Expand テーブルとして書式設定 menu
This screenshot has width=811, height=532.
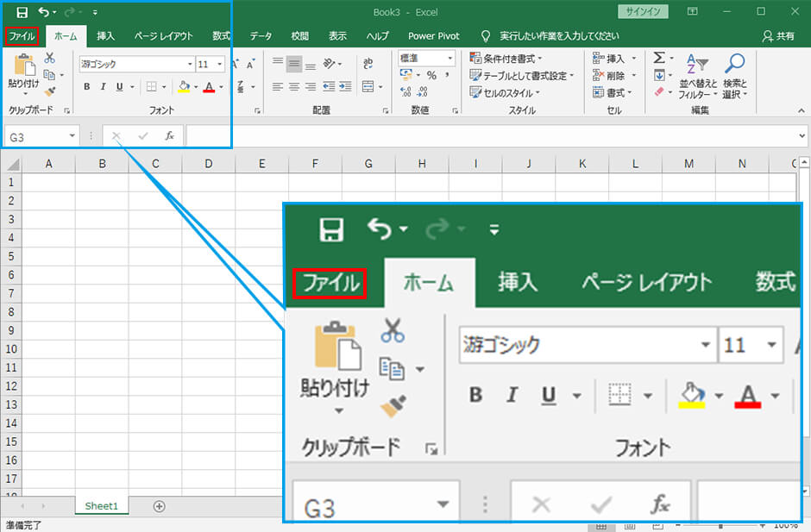click(522, 76)
